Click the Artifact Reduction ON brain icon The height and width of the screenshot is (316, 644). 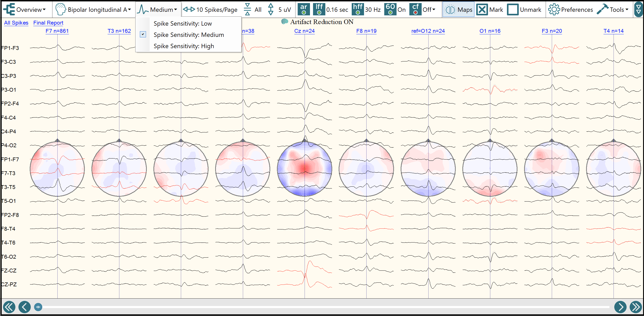click(285, 22)
